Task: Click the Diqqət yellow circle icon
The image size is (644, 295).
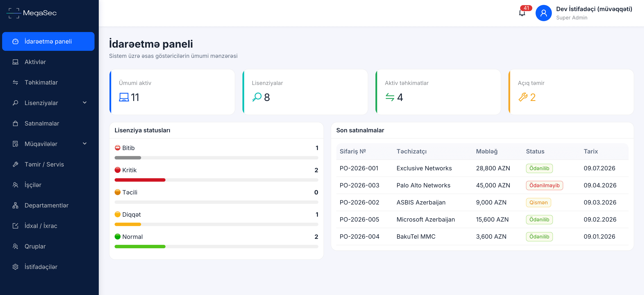Action: click(x=118, y=214)
